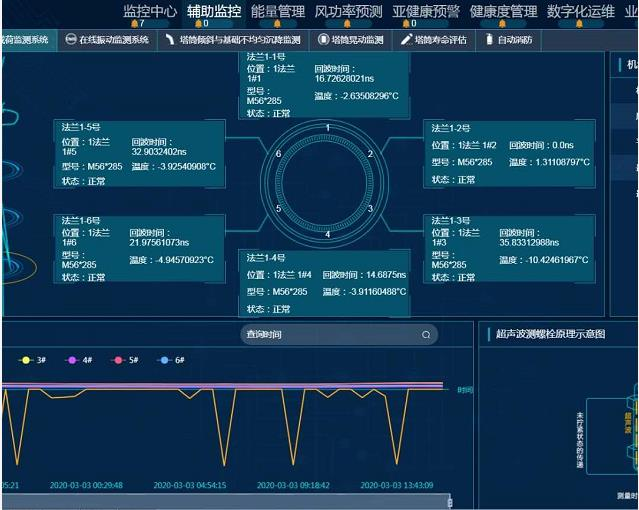Click the right handle of chart zoom slider
The image size is (639, 510).
tap(450, 502)
